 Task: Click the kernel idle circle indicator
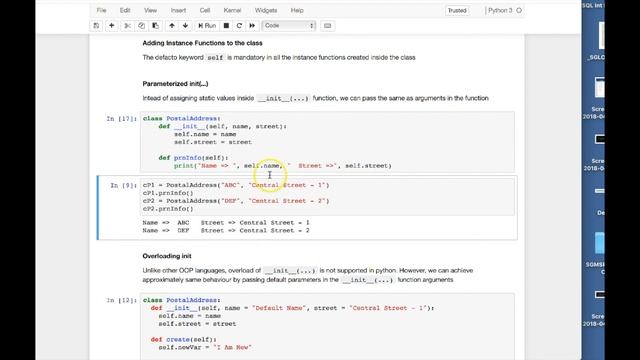pyautogui.click(x=519, y=11)
